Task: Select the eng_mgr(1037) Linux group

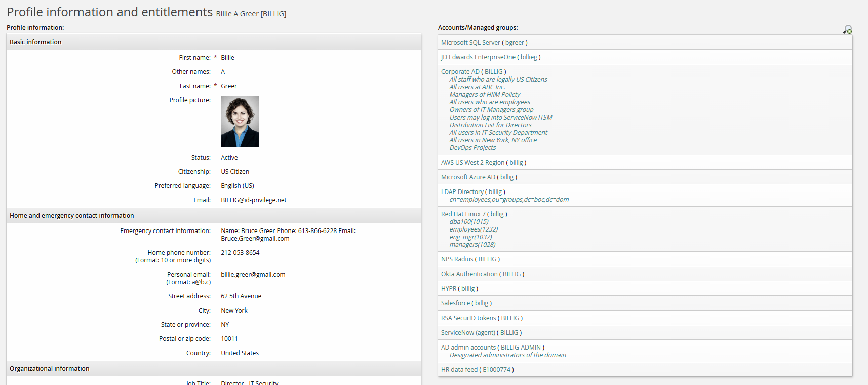Action: tap(470, 237)
